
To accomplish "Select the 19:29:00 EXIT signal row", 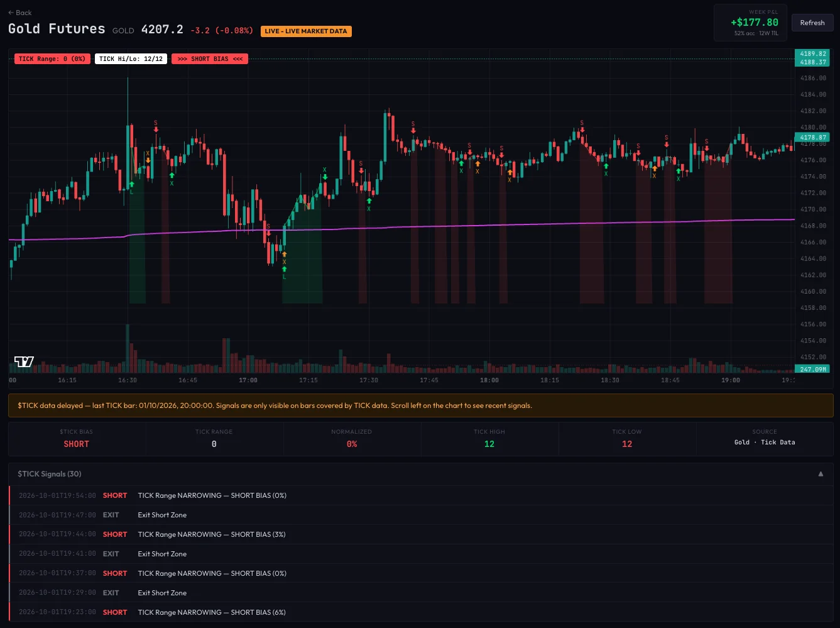I will point(421,593).
